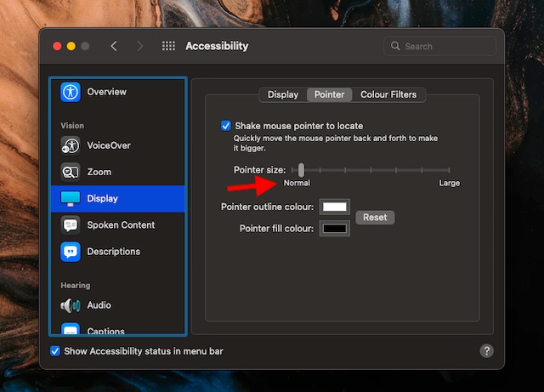Disable Shake mouse pointer to locate
Screen dimensions: 544x392
[x=226, y=126]
